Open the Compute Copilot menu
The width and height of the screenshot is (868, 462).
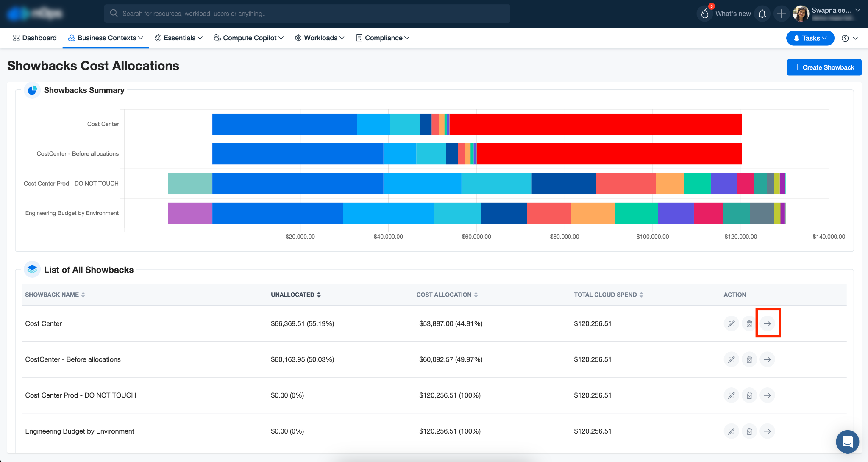click(248, 38)
